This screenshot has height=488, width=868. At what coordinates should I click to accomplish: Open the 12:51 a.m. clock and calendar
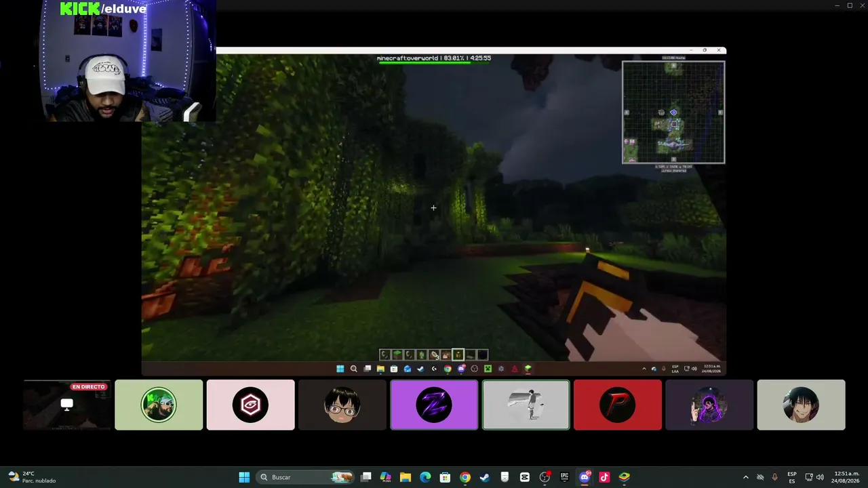point(846,477)
